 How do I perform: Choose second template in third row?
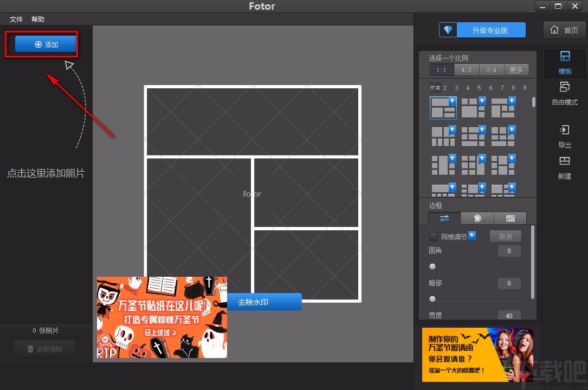pyautogui.click(x=473, y=165)
